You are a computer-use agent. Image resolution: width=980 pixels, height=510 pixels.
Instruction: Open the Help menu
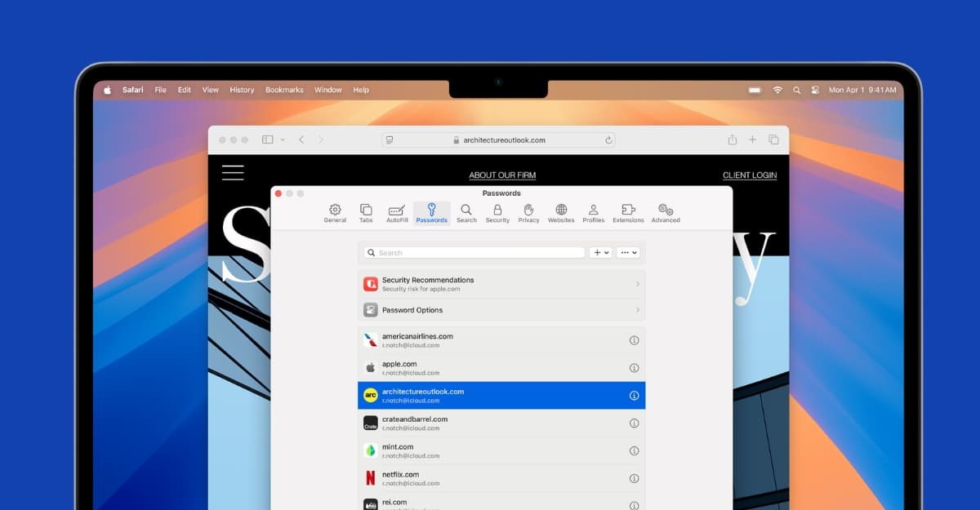point(361,90)
